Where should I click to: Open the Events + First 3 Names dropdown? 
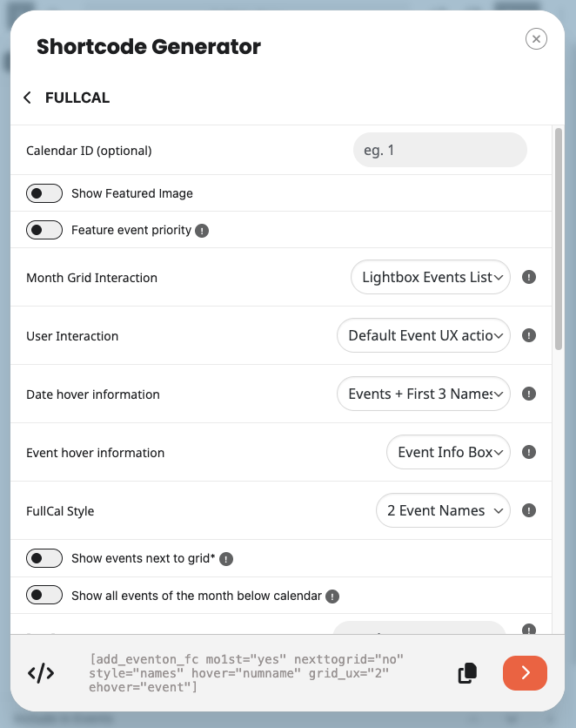click(x=424, y=394)
